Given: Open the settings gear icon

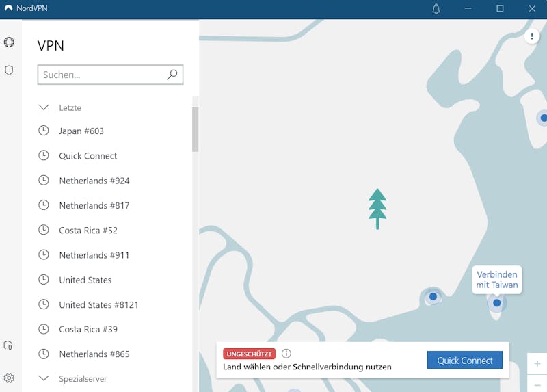Looking at the screenshot, I should 9,378.
